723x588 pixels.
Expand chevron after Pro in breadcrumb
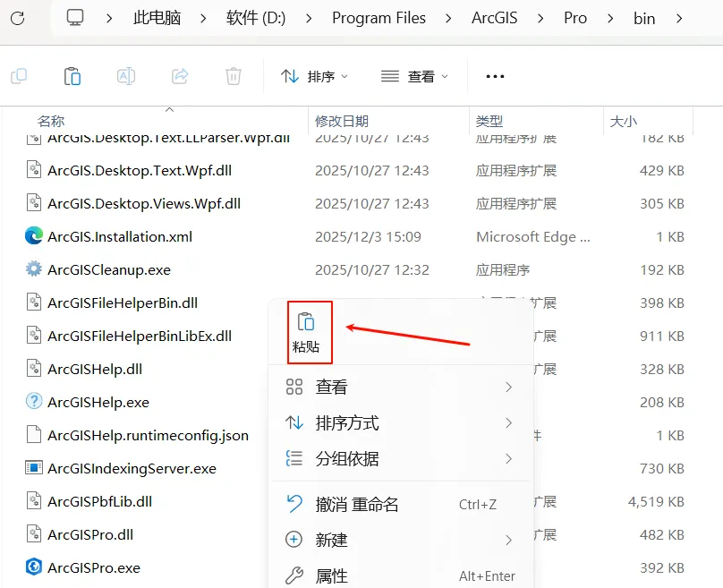coord(610,19)
